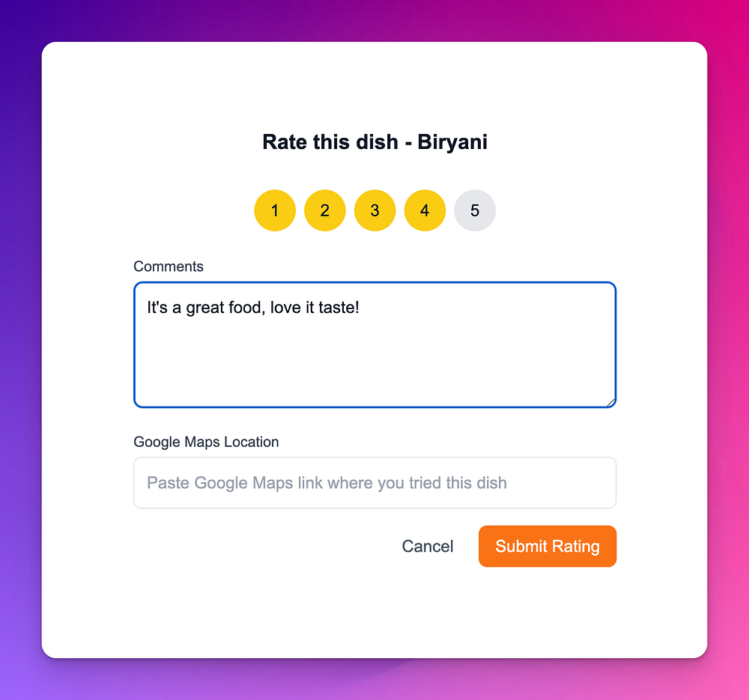The width and height of the screenshot is (749, 700).
Task: Click the word "great" in the comment
Action: click(x=204, y=308)
